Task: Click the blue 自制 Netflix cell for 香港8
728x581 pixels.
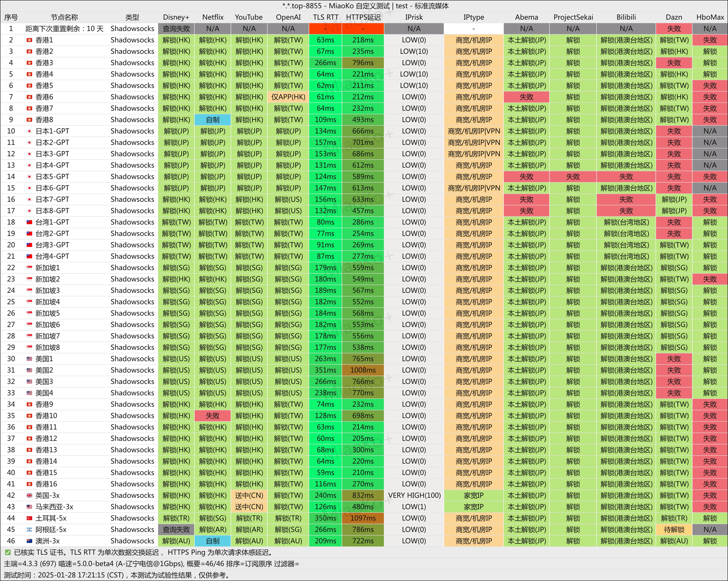Action: click(x=213, y=120)
